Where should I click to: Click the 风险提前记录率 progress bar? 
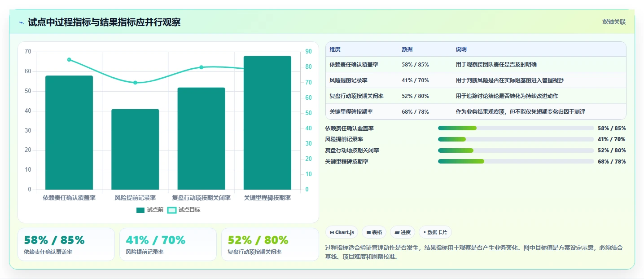pyautogui.click(x=516, y=139)
